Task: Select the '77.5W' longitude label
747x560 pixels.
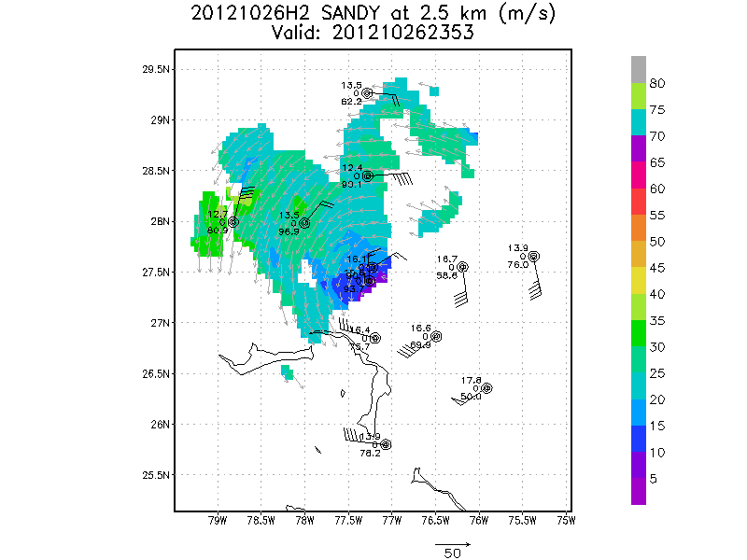Action: [348, 521]
